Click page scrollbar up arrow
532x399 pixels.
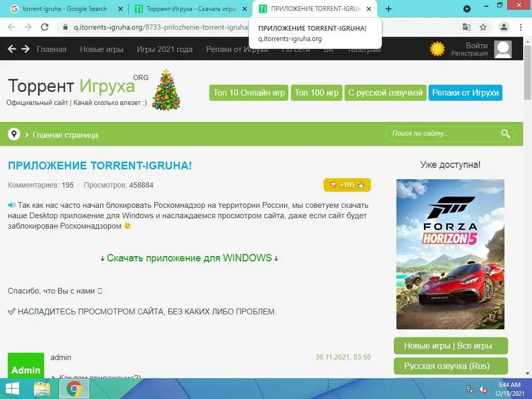(x=528, y=41)
